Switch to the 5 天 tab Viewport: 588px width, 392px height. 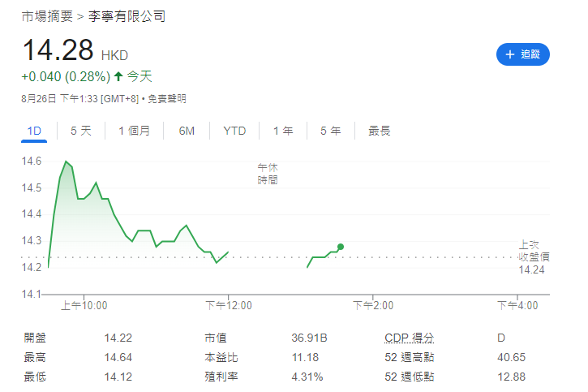81,131
